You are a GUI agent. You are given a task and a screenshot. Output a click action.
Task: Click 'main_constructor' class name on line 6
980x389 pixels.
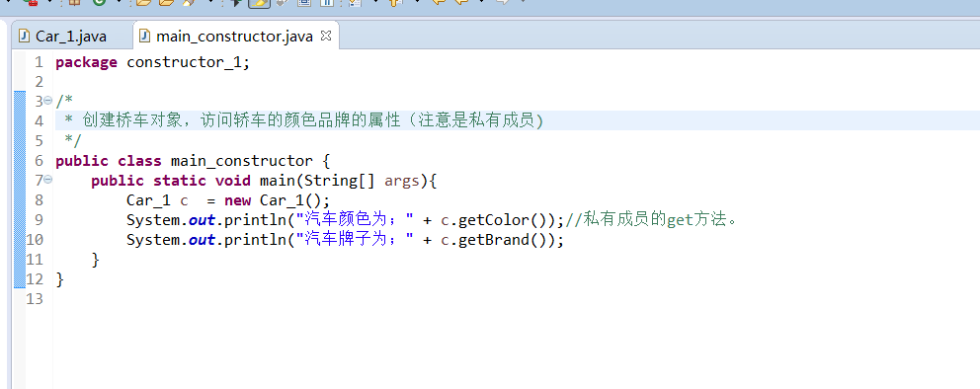tap(242, 161)
